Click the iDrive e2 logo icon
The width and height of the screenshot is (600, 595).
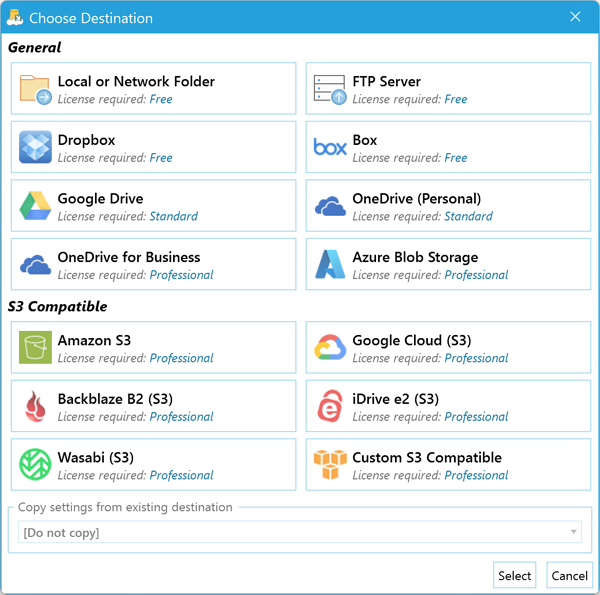(330, 406)
